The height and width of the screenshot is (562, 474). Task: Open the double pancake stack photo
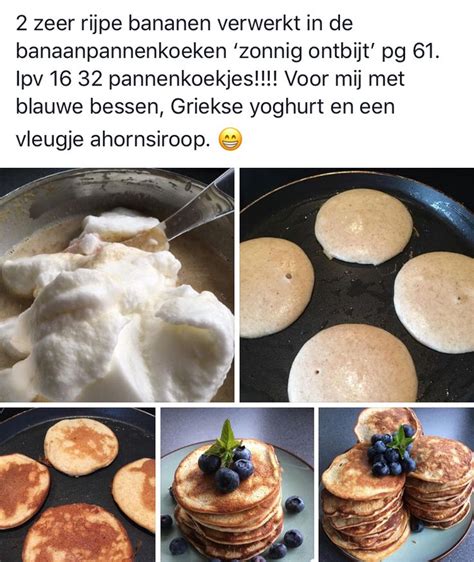(x=397, y=485)
